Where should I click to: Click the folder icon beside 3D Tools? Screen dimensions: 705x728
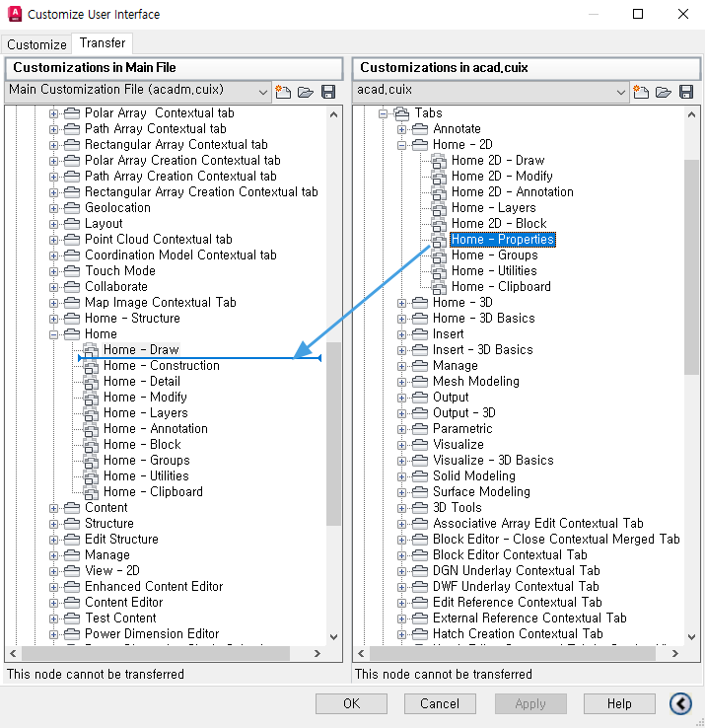[x=420, y=508]
